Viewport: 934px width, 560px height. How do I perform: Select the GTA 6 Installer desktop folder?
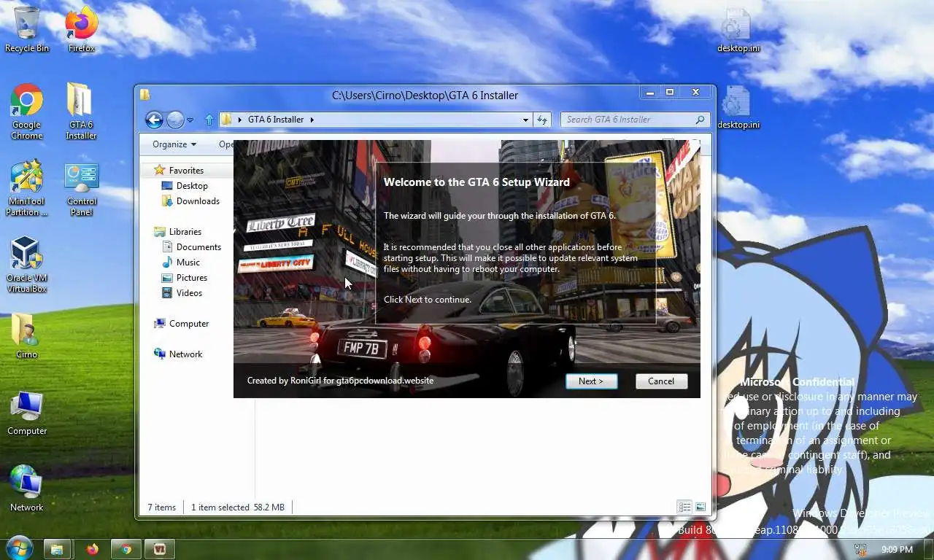[x=81, y=111]
